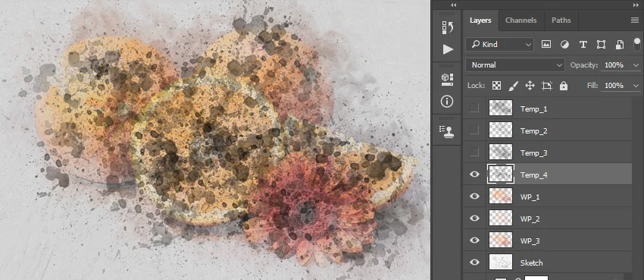Lock transparent pixels checkerboard icon

496,86
